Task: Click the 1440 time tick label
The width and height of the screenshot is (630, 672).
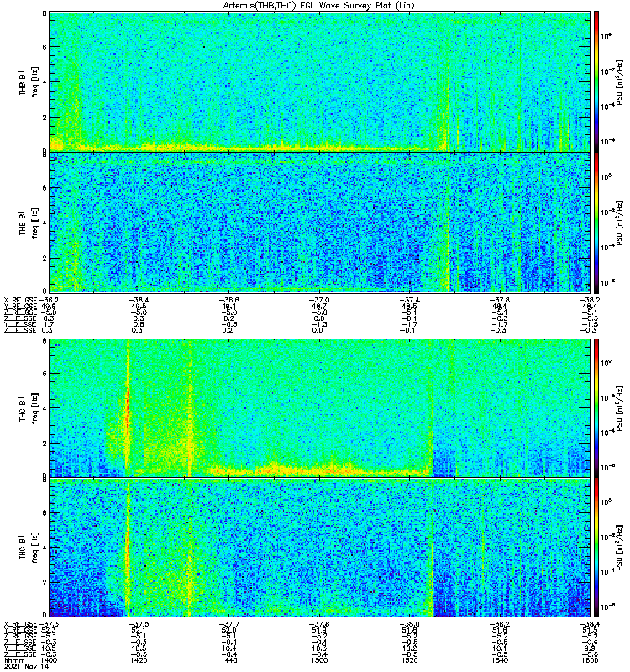Action: click(x=228, y=660)
